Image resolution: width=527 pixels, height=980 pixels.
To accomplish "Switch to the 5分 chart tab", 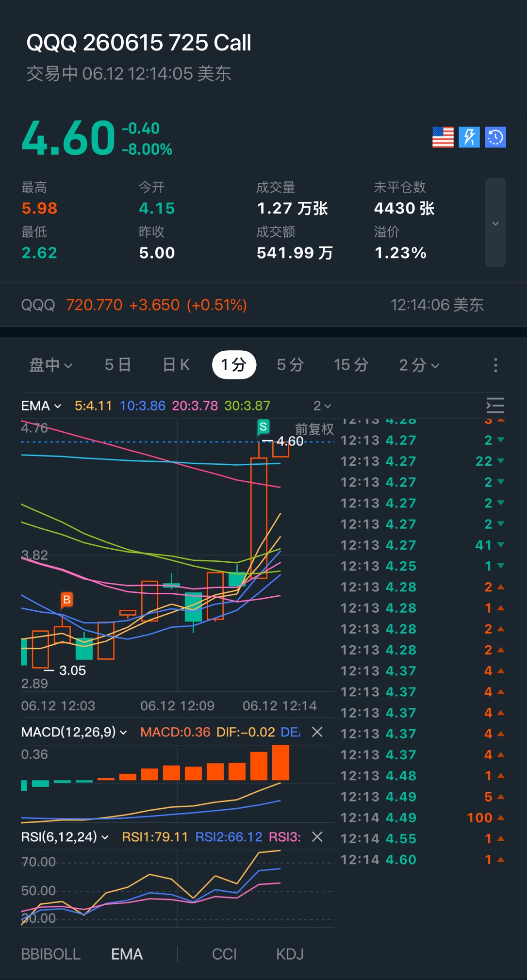I will tap(290, 365).
